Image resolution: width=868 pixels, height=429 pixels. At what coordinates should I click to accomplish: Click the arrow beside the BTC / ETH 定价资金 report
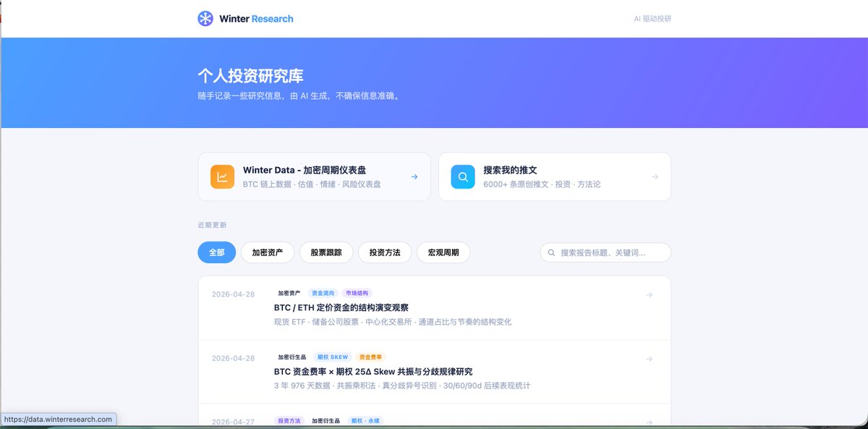coord(649,295)
